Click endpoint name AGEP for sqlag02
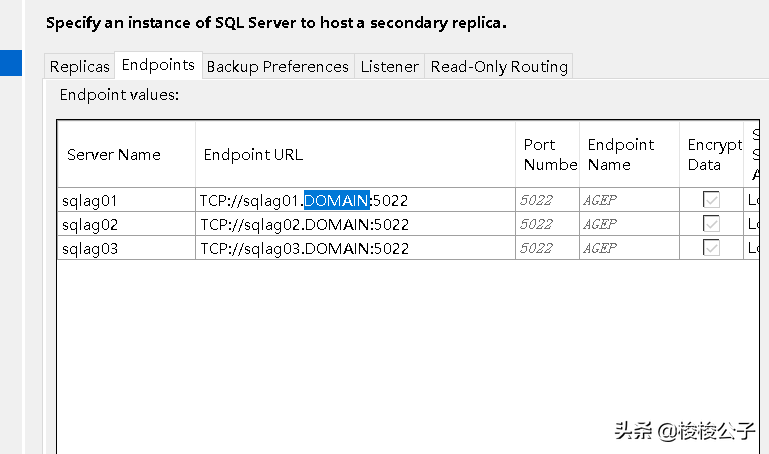 (x=629, y=224)
